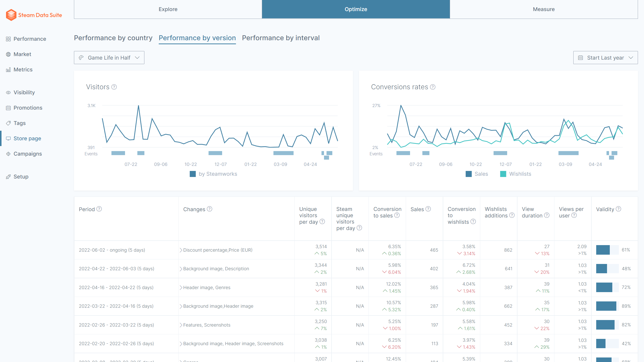Toggle the Measure navigation section
This screenshot has height=362, width=644.
pos(543,9)
